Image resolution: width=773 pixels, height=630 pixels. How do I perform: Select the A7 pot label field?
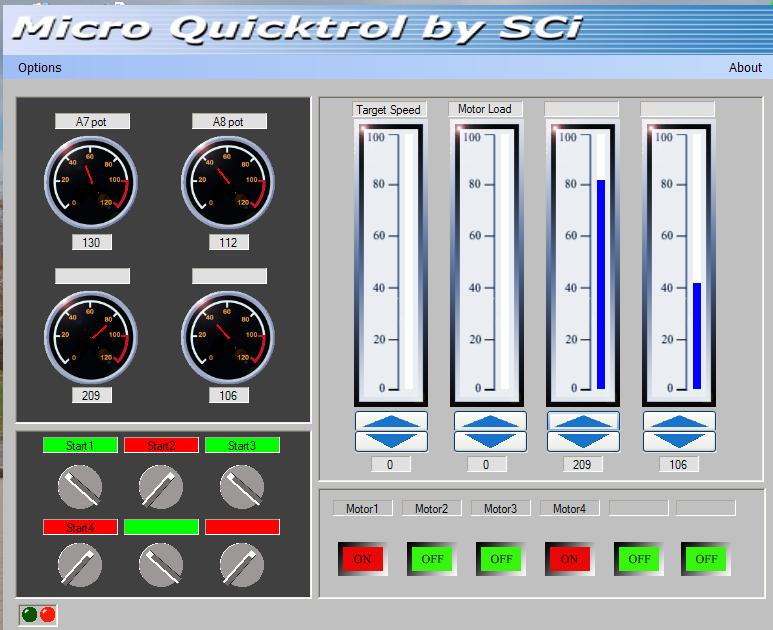[92, 121]
